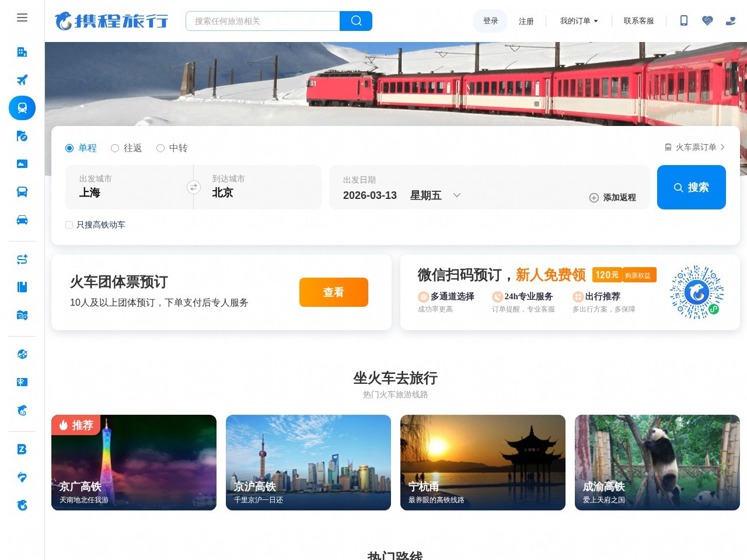
Task: Open the departure date dropdown
Action: click(x=457, y=195)
